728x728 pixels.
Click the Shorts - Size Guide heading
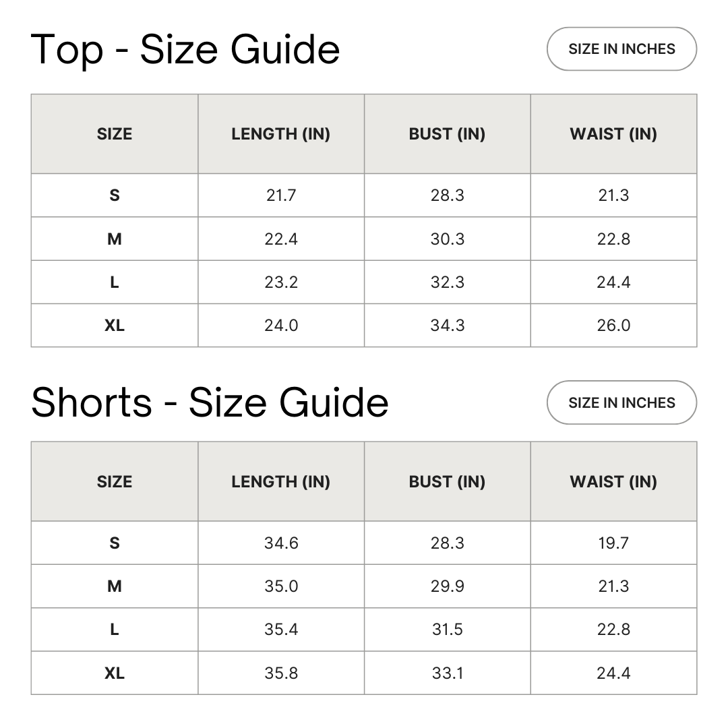(x=210, y=403)
